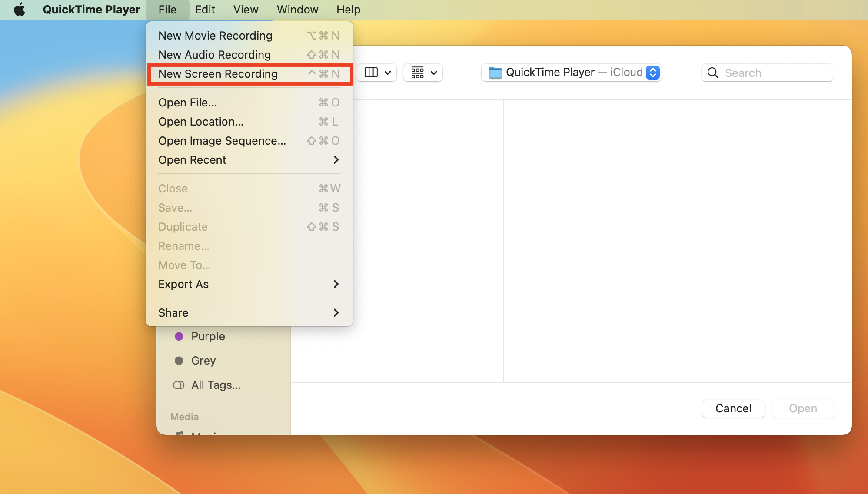
Task: Click the File menu
Action: coord(167,10)
